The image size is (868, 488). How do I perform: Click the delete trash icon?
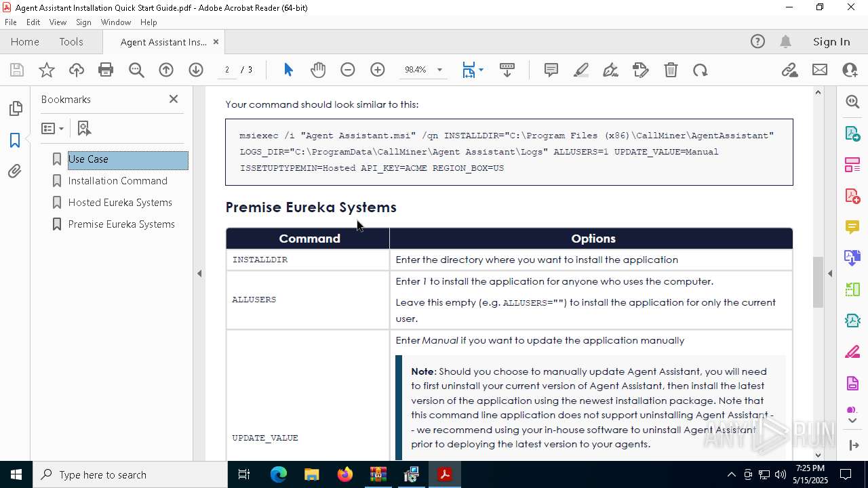click(671, 70)
